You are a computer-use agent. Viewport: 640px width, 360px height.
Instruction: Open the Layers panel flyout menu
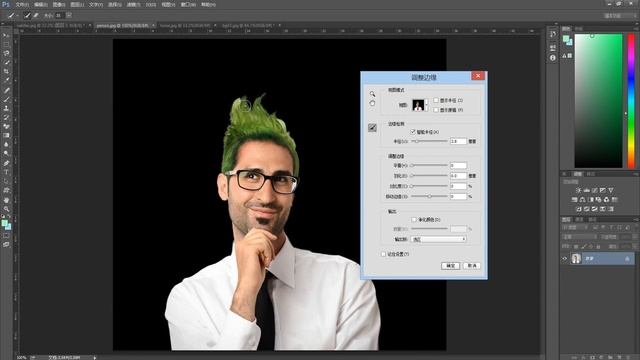(636, 220)
